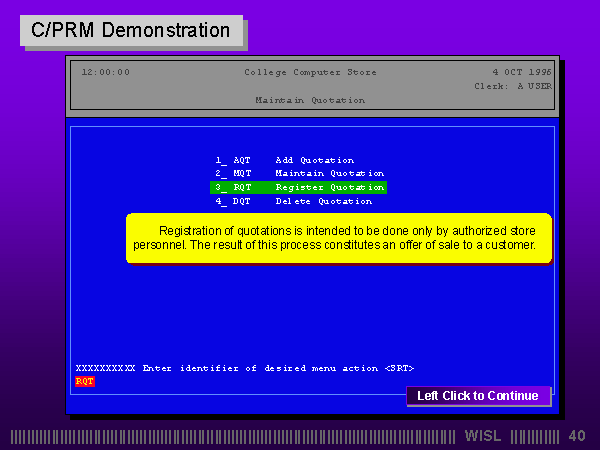Image resolution: width=600 pixels, height=450 pixels.
Task: Click the slide number 40
Action: [577, 437]
